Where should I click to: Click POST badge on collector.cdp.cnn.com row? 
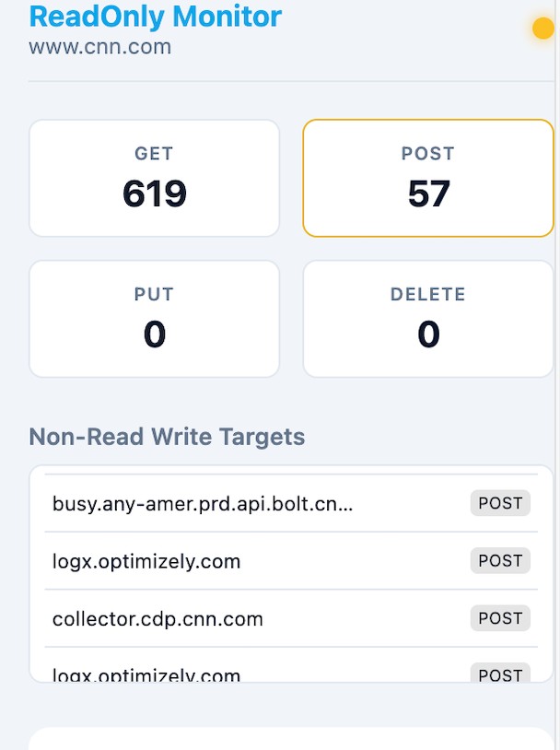tap(500, 618)
